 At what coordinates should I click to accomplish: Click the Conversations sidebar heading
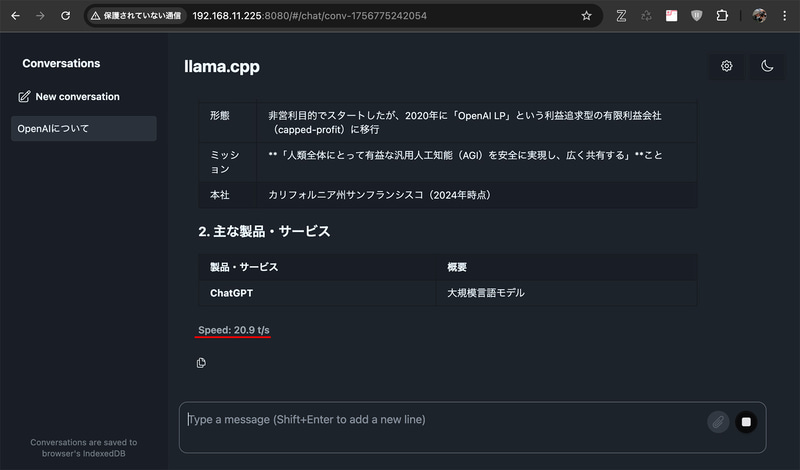[61, 63]
